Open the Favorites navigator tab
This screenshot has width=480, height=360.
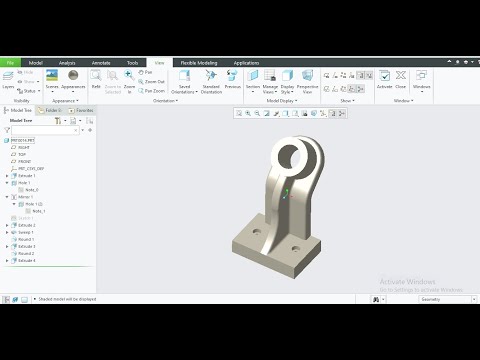coord(81,110)
